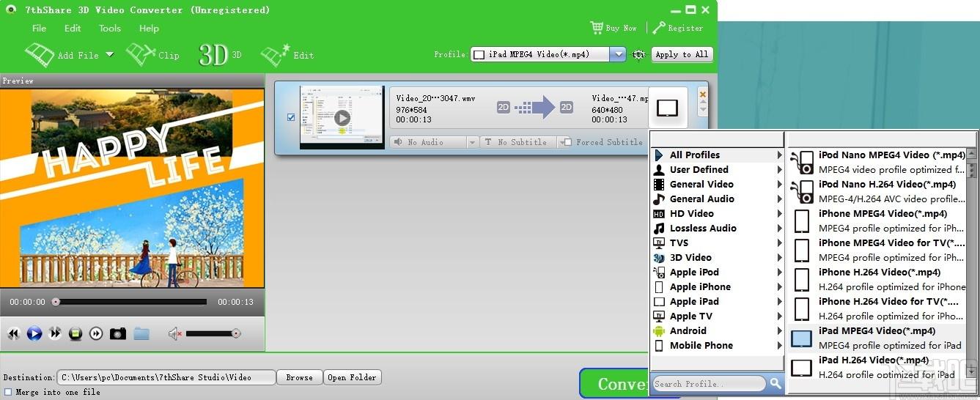Click the preview seek progress bar
Screen dimensions: 980x400
pos(130,302)
